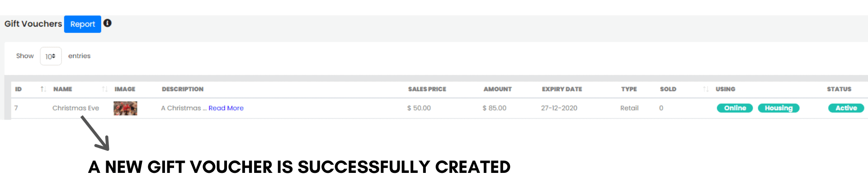The width and height of the screenshot is (868, 195).
Task: Sort by SOLD column sort arrows
Action: (706, 89)
